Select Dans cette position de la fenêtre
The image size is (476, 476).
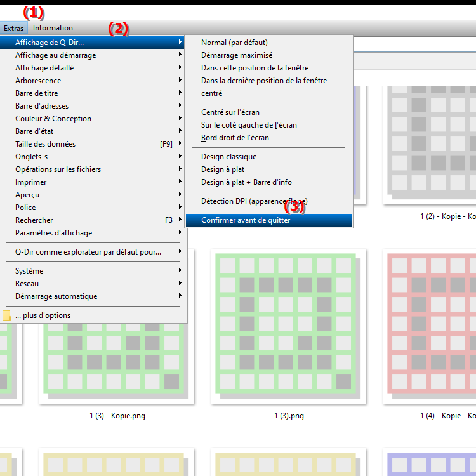[x=269, y=68]
